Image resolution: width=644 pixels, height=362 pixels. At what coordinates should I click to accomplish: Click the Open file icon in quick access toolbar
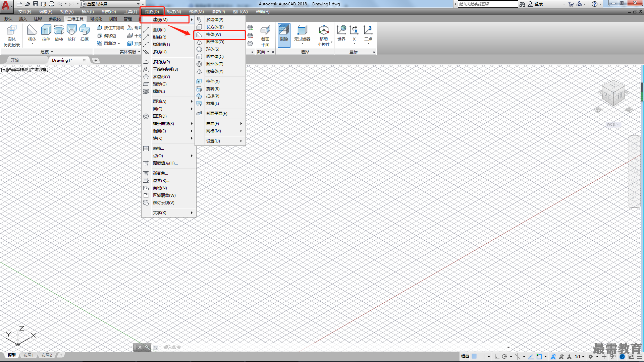point(28,4)
